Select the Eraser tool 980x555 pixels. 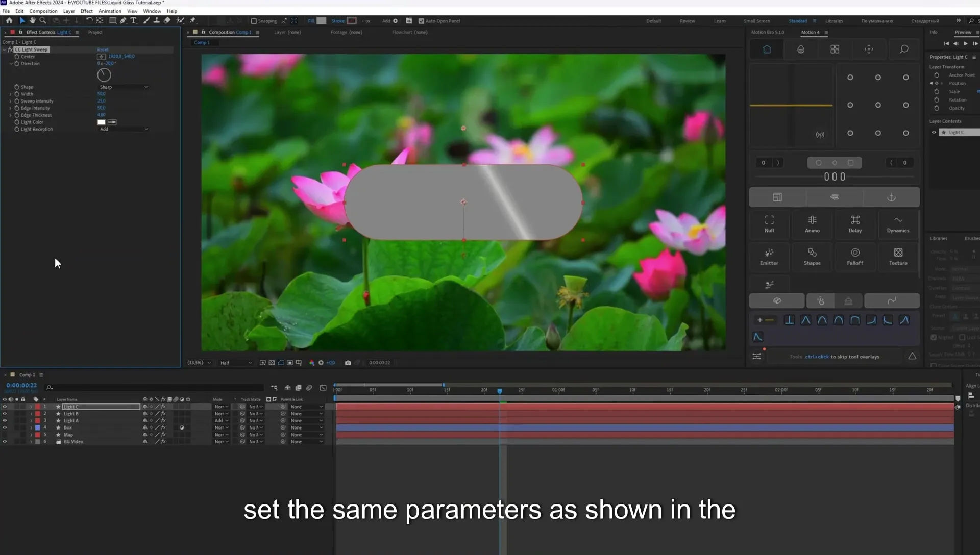[167, 21]
